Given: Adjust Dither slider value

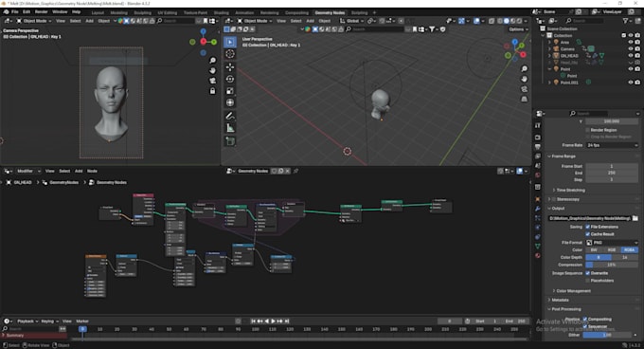Looking at the screenshot, I should pos(607,335).
